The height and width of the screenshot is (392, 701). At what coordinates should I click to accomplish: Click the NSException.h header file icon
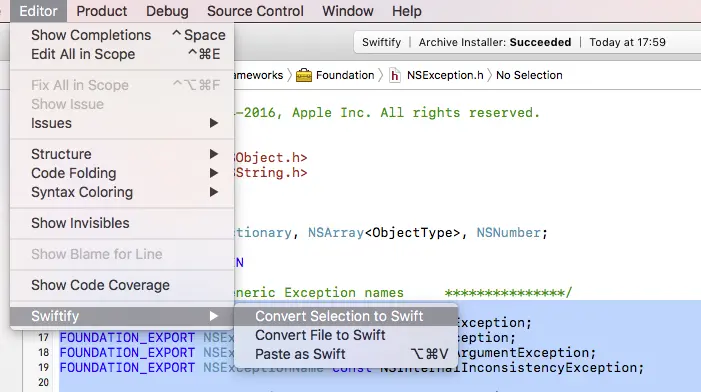tap(394, 75)
